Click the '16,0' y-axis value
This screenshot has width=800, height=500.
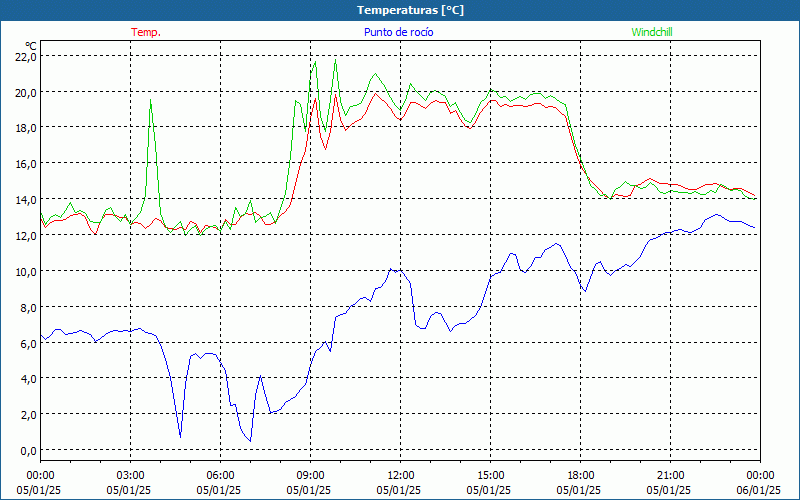26,164
